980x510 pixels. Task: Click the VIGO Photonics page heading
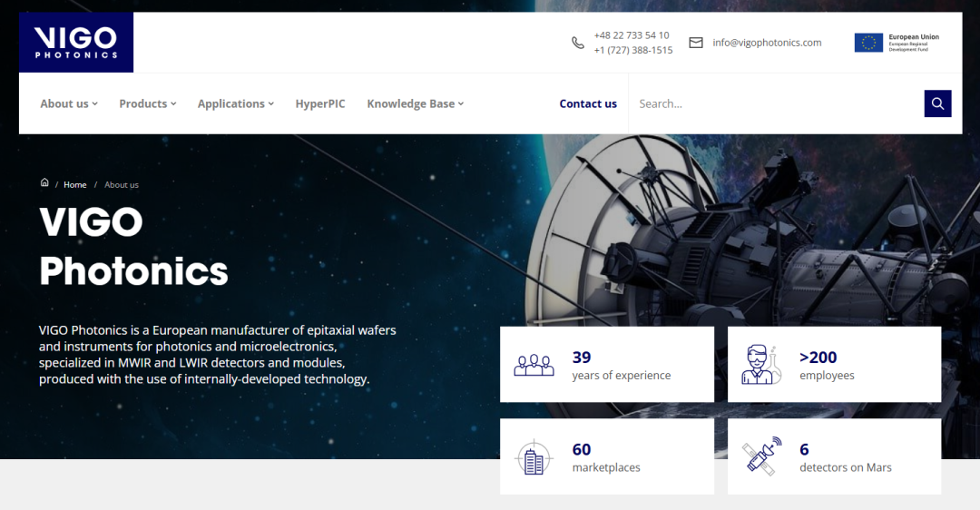coord(133,246)
